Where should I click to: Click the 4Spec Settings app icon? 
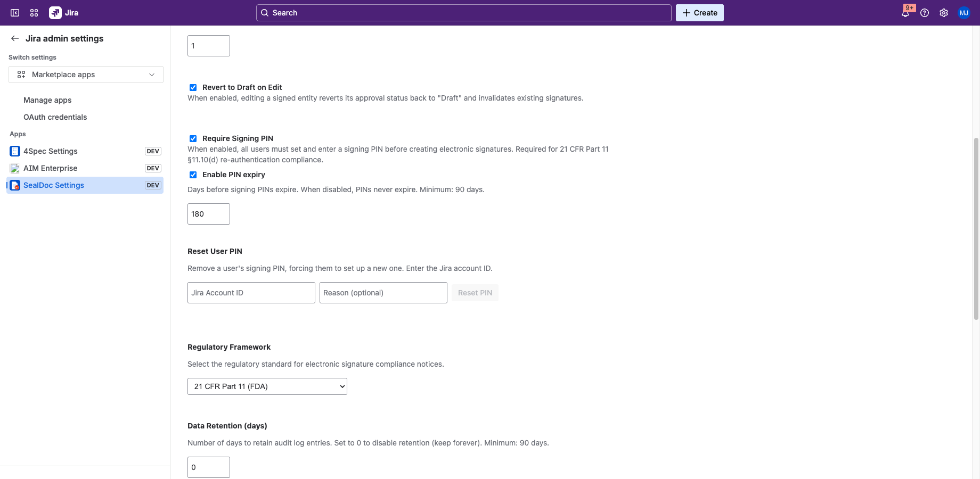14,151
